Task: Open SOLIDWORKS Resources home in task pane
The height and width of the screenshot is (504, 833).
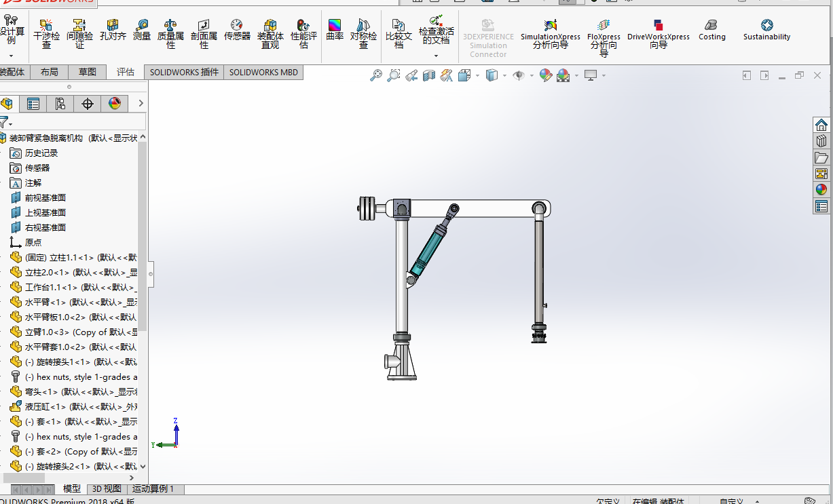Action: click(821, 125)
